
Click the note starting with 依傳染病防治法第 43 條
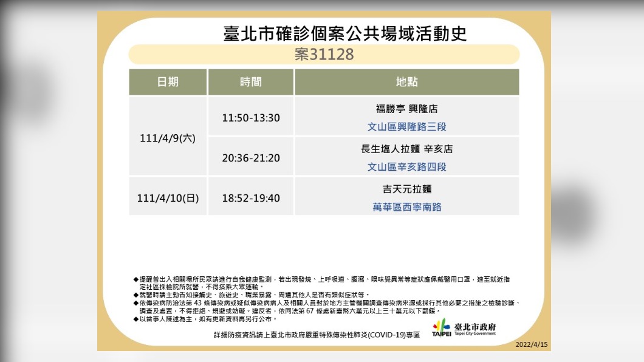click(327, 307)
